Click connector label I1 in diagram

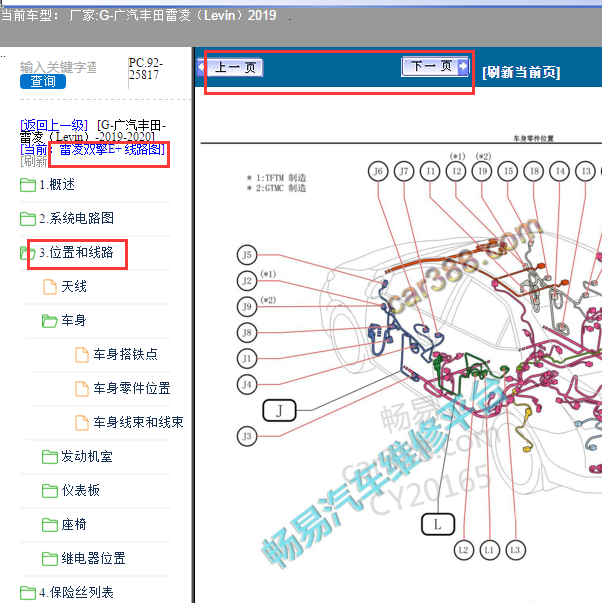430,171
